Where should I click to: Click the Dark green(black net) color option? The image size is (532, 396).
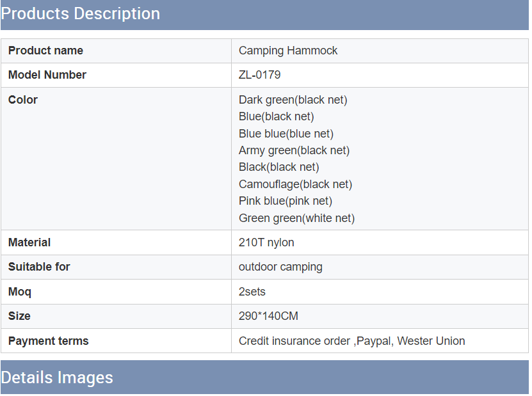pos(293,100)
